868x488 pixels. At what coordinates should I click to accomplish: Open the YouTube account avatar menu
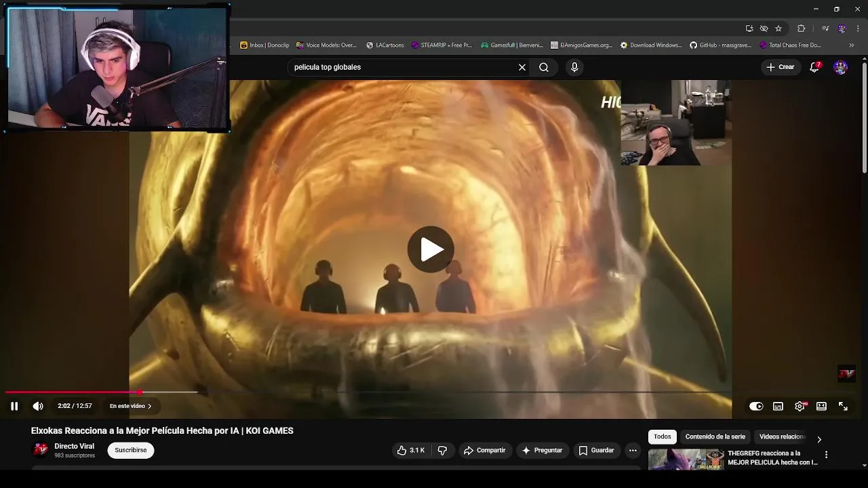pyautogui.click(x=840, y=67)
